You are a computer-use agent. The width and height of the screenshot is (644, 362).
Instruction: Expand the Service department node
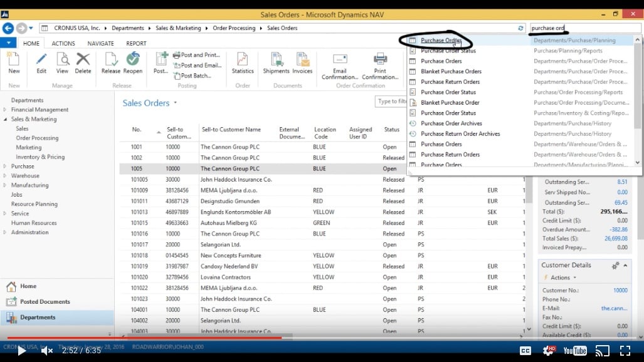coord(5,214)
